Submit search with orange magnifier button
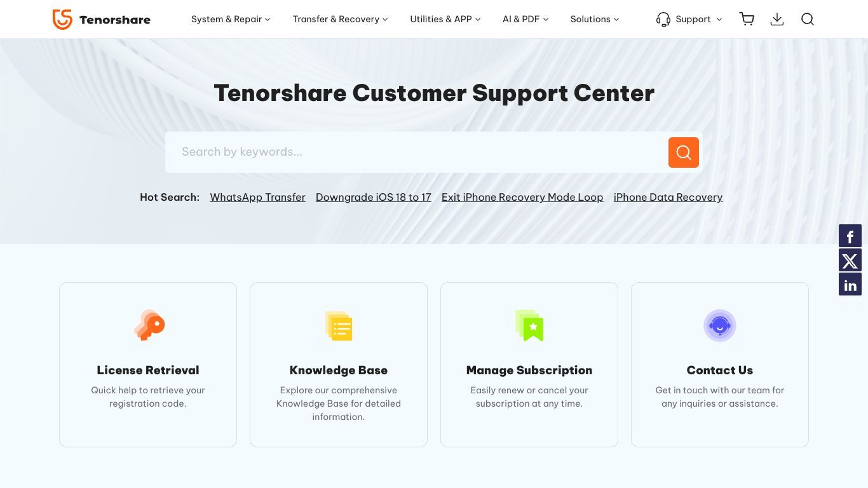Screen dimensions: 868x488 tap(684, 152)
